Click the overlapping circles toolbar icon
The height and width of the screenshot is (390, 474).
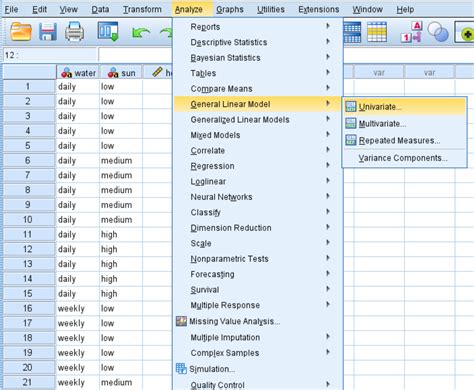tap(438, 32)
